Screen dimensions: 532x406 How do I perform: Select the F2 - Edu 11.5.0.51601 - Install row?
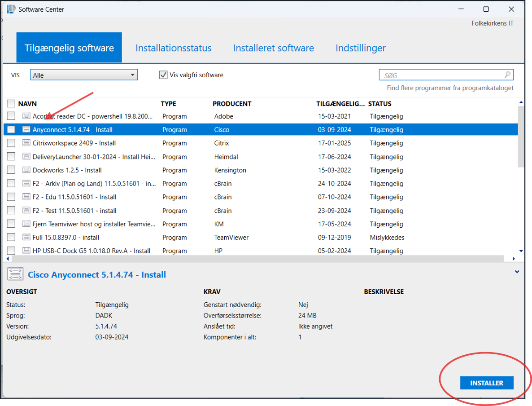click(x=261, y=197)
